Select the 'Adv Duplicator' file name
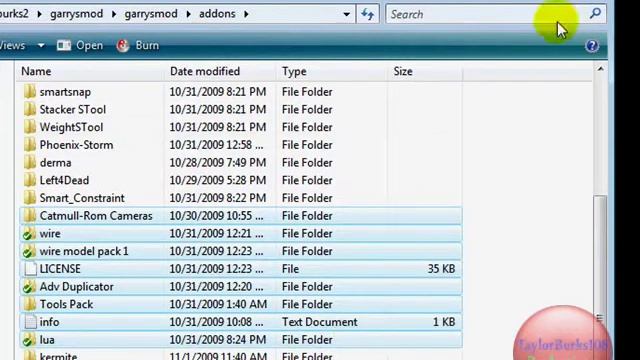 [76, 287]
